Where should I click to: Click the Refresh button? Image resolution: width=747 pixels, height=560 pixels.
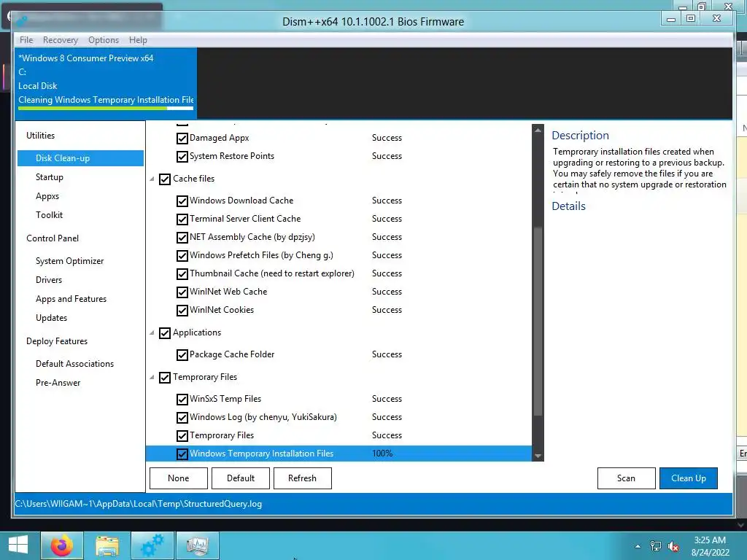click(303, 478)
